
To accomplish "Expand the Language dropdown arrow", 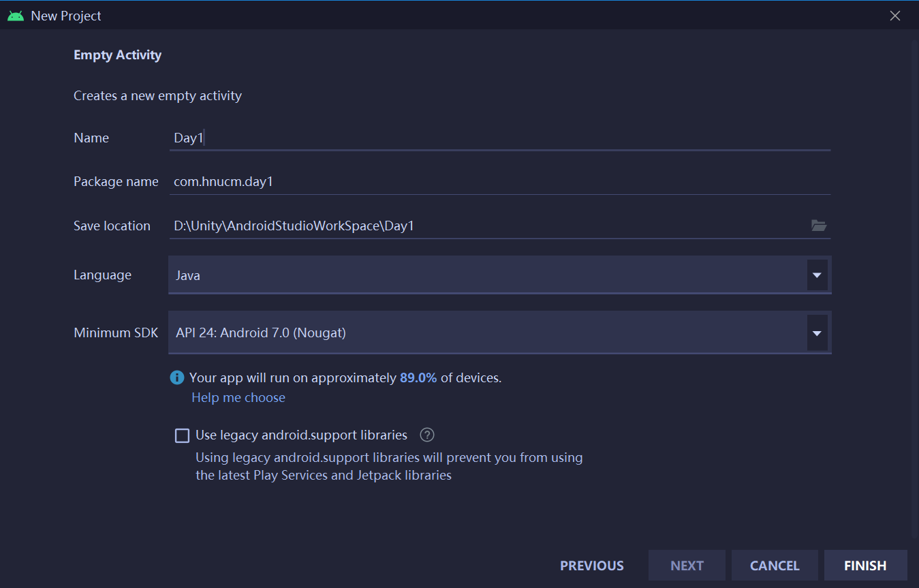I will [x=817, y=275].
